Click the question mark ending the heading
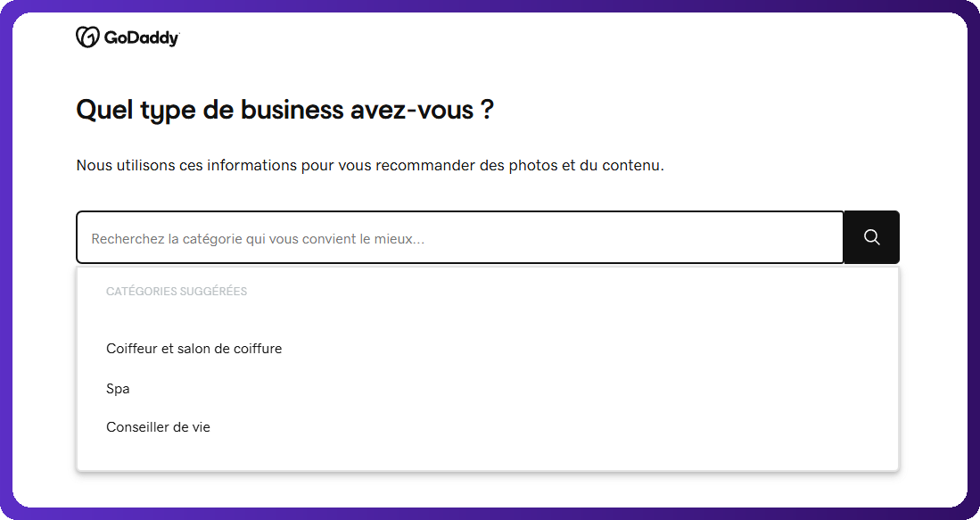The image size is (980, 520). [488, 110]
